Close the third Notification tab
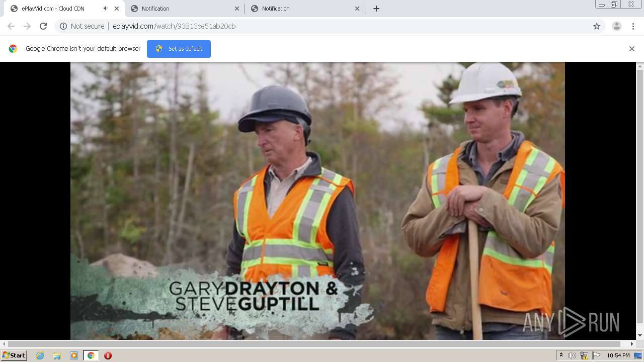This screenshot has width=644, height=362. (x=357, y=9)
